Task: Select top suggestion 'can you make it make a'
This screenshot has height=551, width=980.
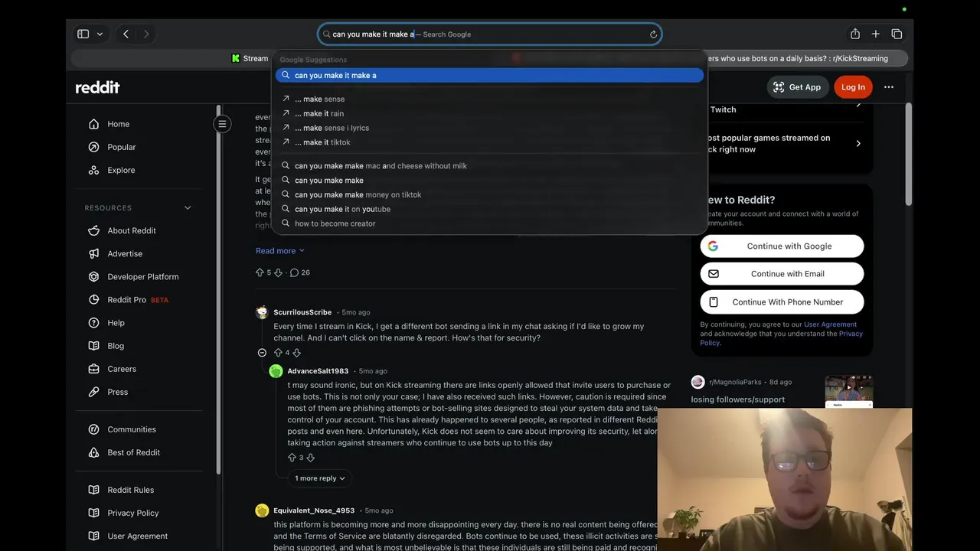Action: [x=489, y=75]
